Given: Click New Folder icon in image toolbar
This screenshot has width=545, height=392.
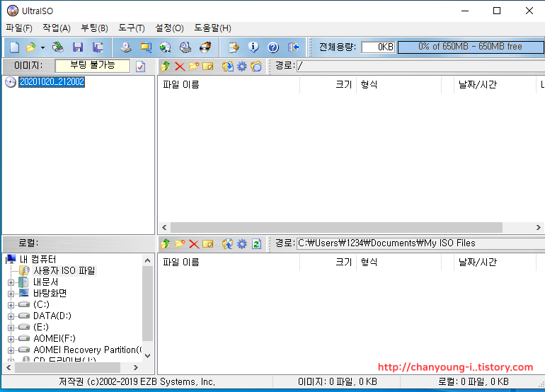Looking at the screenshot, I should coord(194,66).
